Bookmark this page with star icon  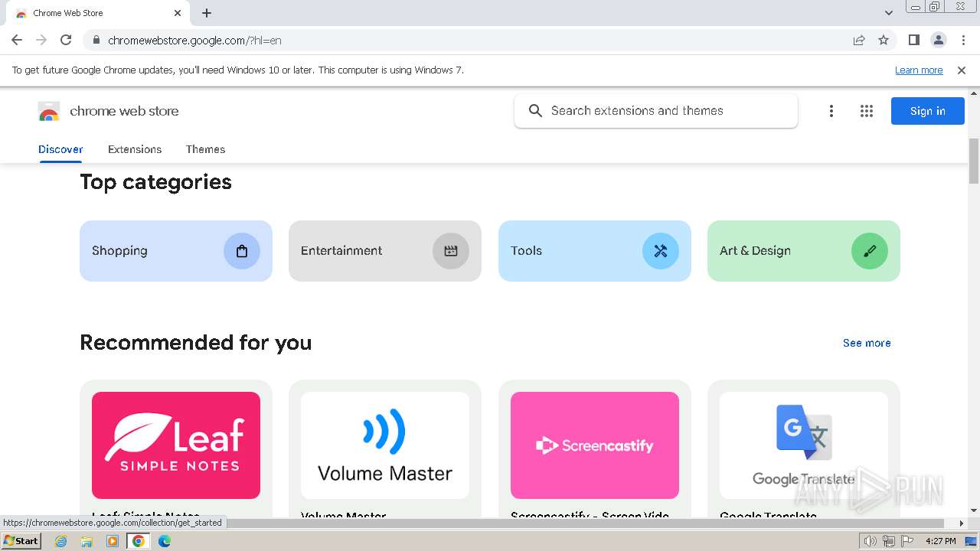884,40
